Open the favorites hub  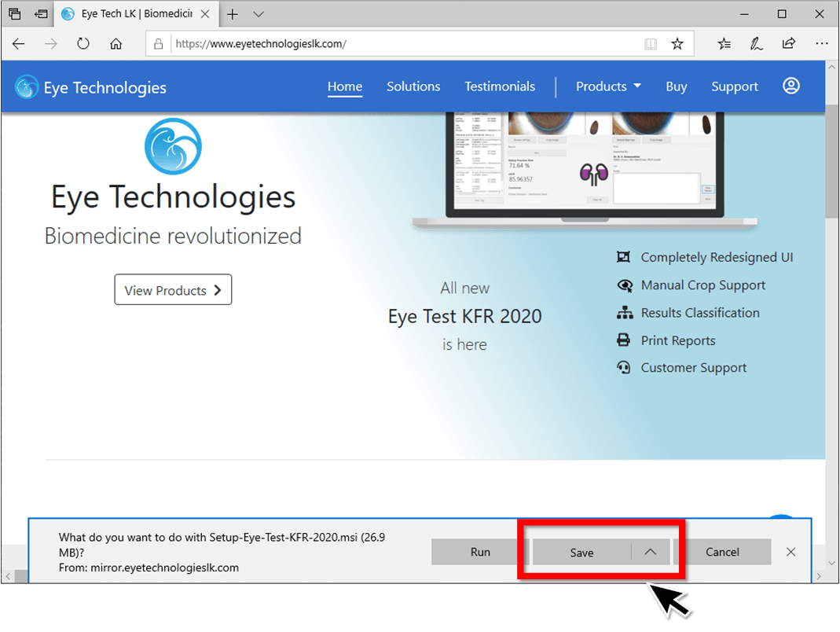pos(724,44)
